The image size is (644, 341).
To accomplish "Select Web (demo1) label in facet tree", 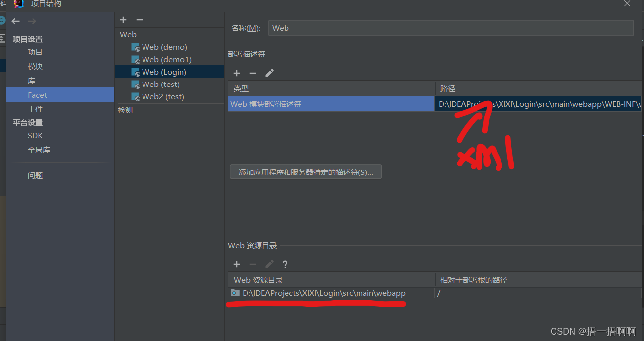I will click(x=167, y=60).
